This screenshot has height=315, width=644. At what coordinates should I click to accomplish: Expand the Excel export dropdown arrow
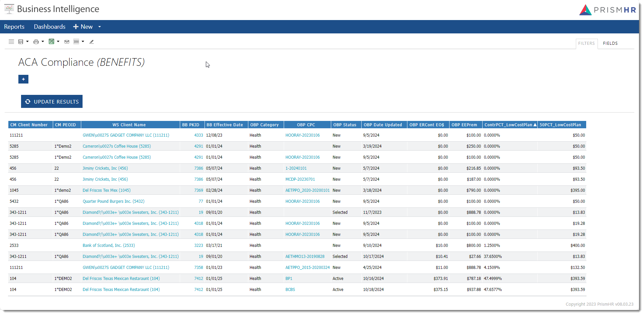pyautogui.click(x=58, y=42)
